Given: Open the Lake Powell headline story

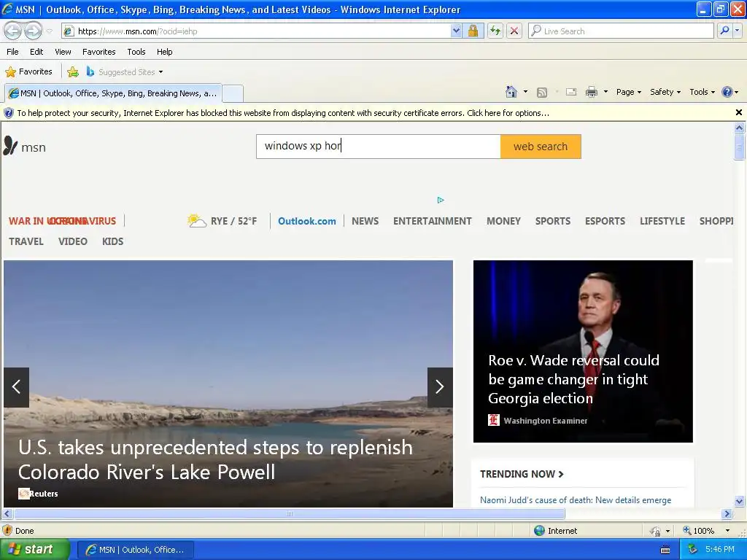Looking at the screenshot, I should tap(215, 459).
